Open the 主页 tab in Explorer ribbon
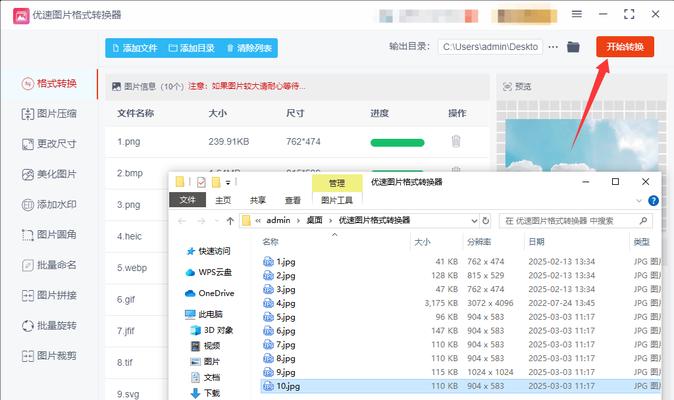 point(223,200)
